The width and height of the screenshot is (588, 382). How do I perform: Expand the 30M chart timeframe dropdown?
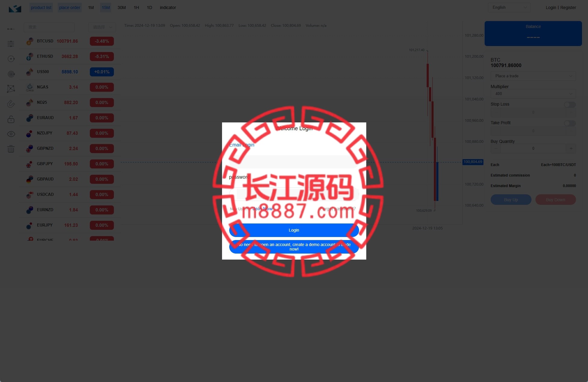coord(121,7)
